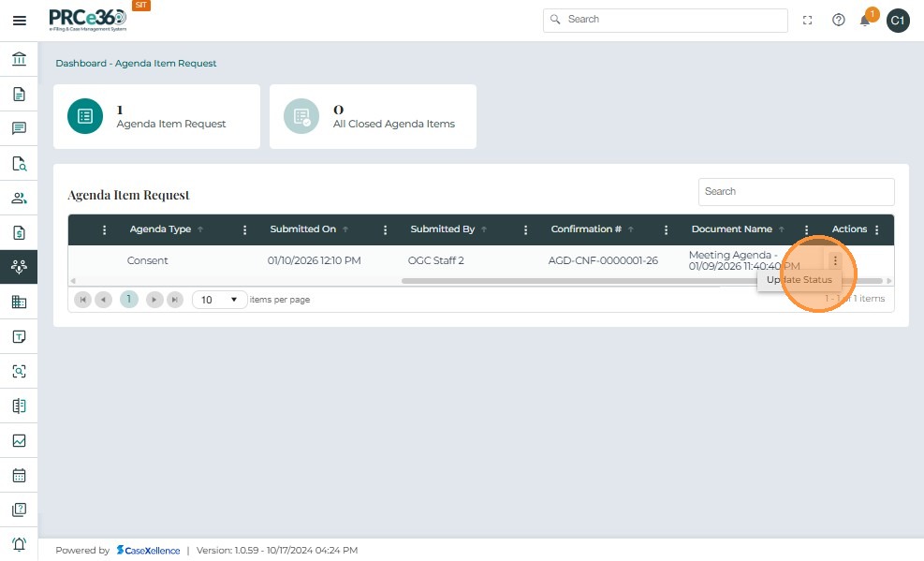Click the table horizontal scrollbar
The height and width of the screenshot is (561, 924).
[x=641, y=281]
